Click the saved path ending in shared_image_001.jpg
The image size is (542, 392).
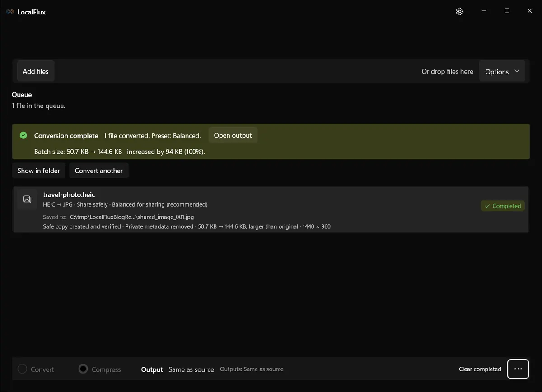coord(132,217)
